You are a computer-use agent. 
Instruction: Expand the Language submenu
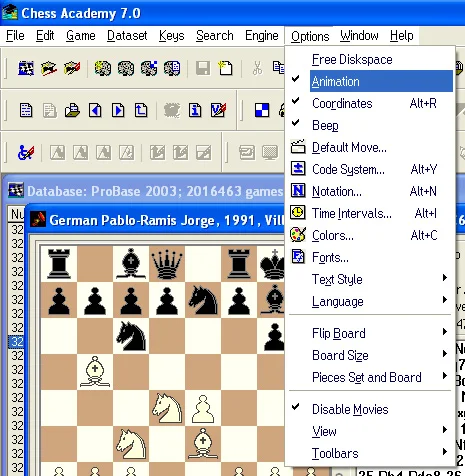point(370,301)
